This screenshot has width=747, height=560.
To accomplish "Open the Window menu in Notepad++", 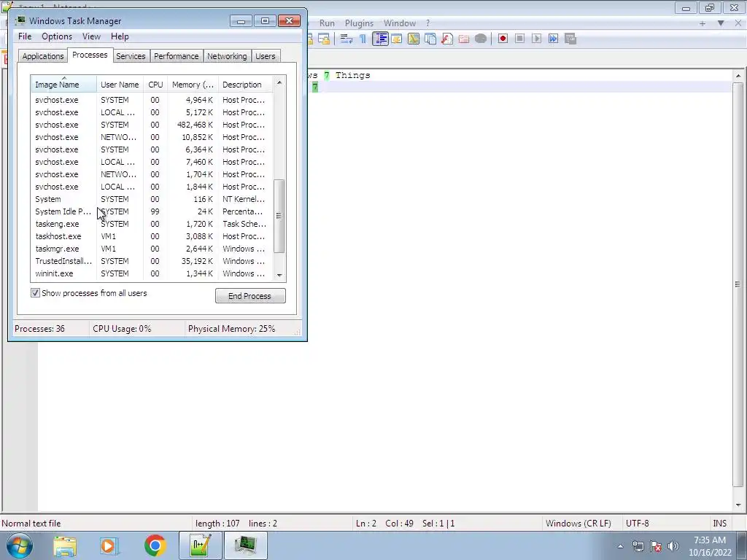I will tap(400, 23).
